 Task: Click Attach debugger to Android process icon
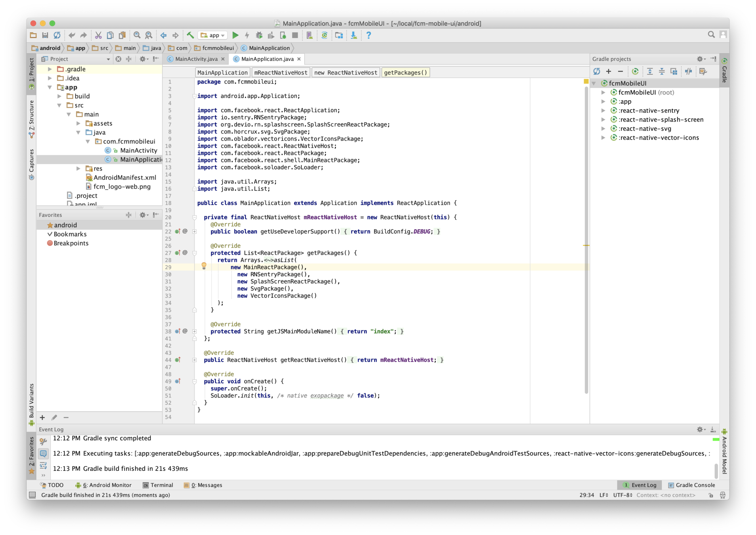coord(283,35)
